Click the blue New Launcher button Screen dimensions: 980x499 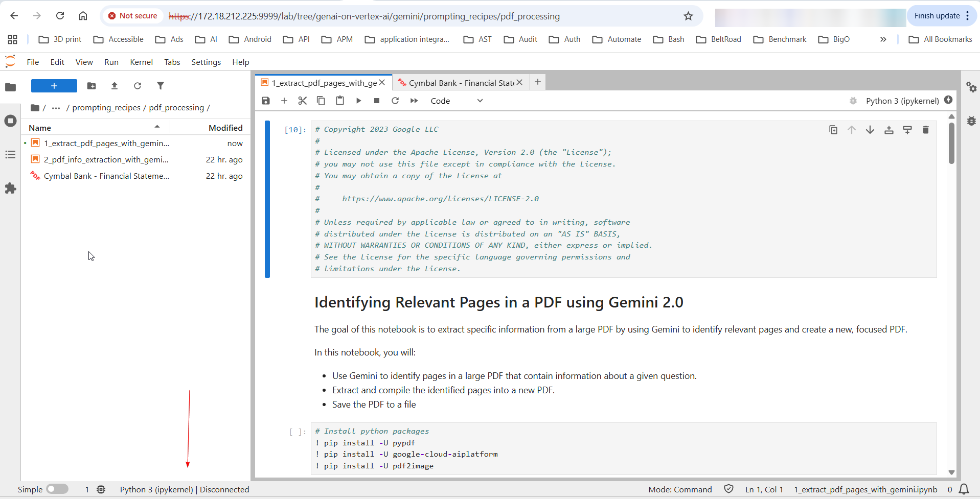coord(54,86)
